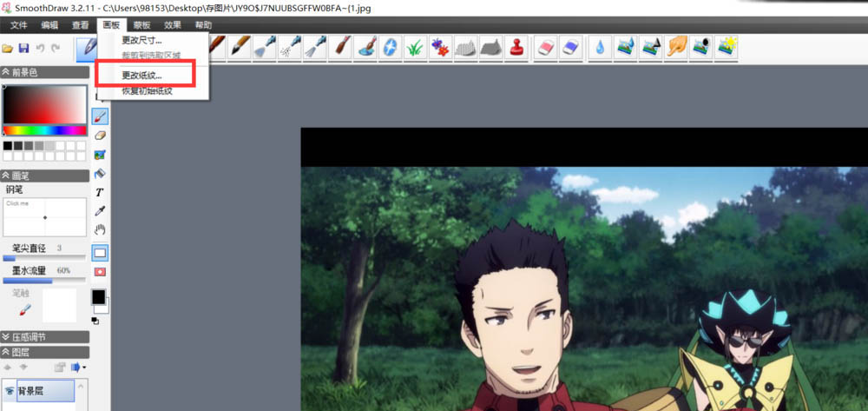Toggle the 背景层 layer eye visibility
The height and width of the screenshot is (411, 868).
tap(10, 391)
